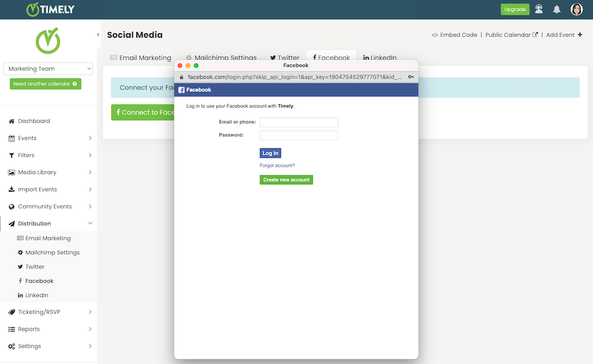Click the padlock icon in address bar

coord(181,77)
